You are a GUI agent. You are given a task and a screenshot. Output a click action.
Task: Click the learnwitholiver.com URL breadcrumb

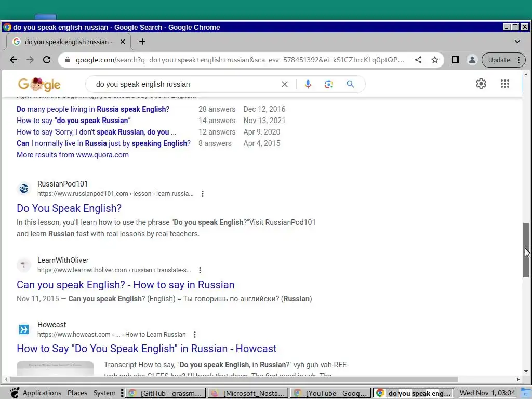pyautogui.click(x=114, y=270)
